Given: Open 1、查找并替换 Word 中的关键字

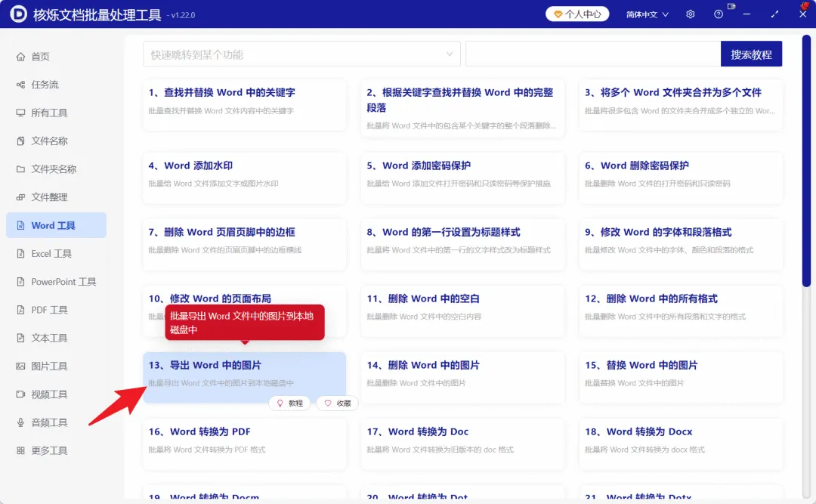Looking at the screenshot, I should [x=244, y=104].
